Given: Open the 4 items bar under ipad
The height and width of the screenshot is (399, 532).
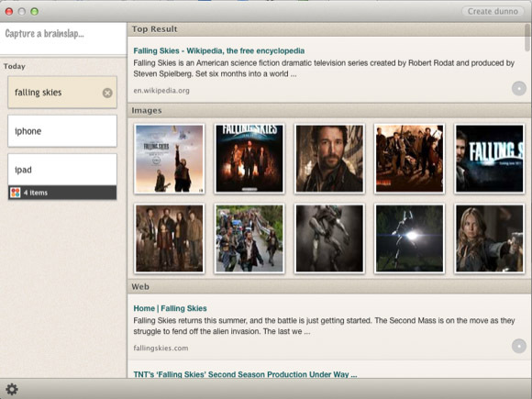Looking at the screenshot, I should [x=62, y=193].
